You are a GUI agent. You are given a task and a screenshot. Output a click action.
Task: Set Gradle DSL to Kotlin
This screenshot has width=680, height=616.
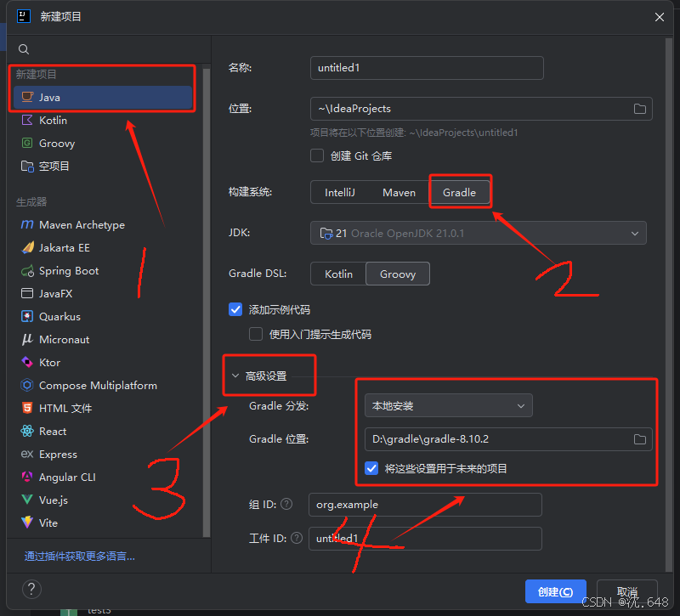point(338,274)
